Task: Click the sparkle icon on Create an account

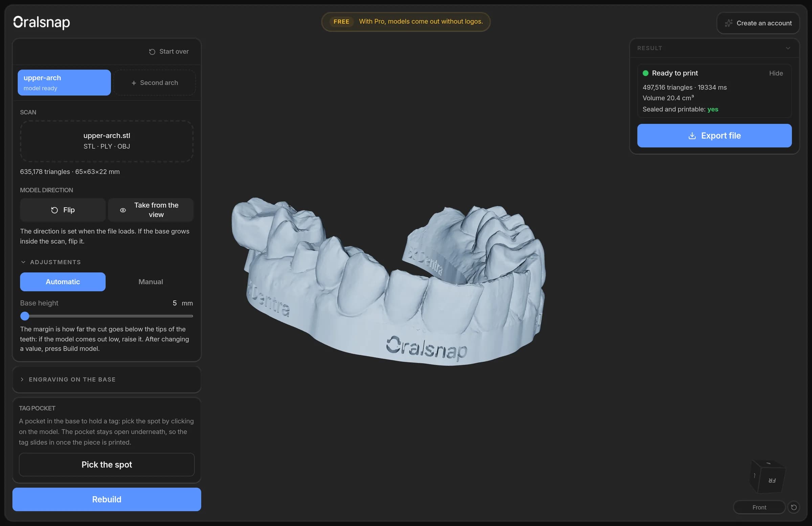Action: click(729, 23)
